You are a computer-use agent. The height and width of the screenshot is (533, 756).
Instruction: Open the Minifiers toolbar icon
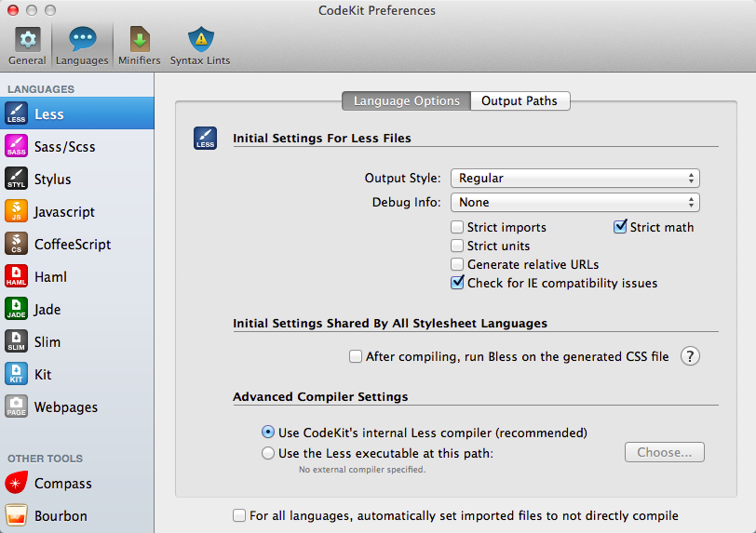point(140,39)
